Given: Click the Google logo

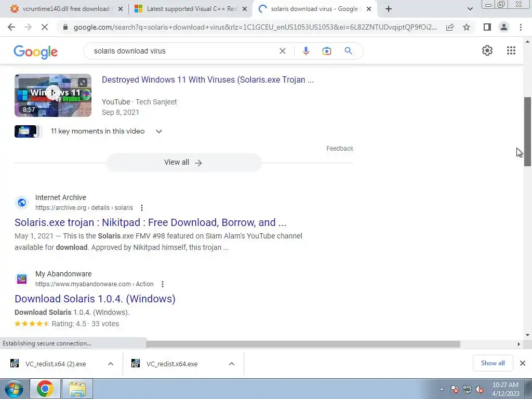Looking at the screenshot, I should click(36, 52).
